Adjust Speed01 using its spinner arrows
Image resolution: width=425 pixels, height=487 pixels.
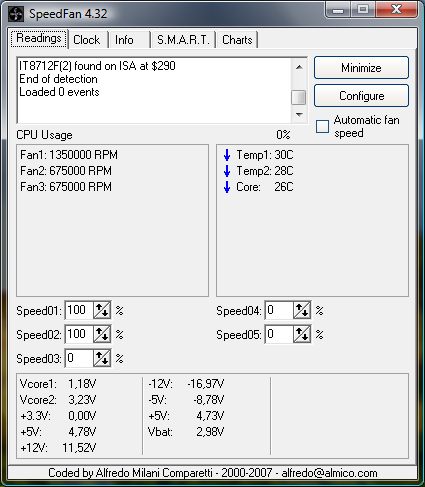click(102, 311)
